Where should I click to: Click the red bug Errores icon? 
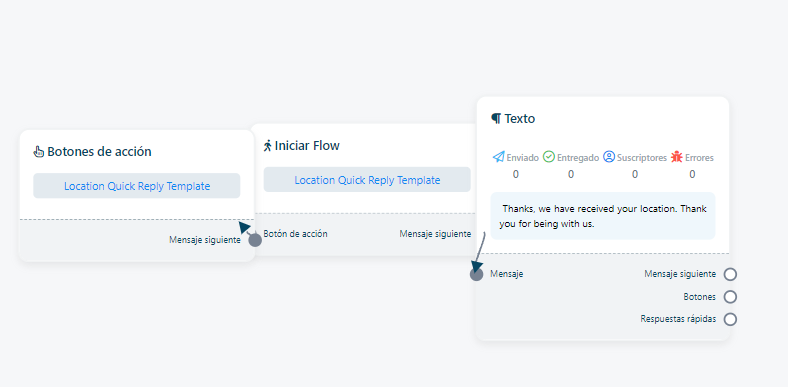click(x=676, y=157)
